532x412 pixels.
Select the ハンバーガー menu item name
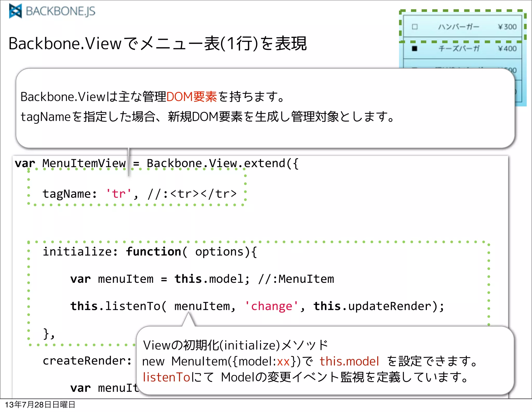(459, 27)
